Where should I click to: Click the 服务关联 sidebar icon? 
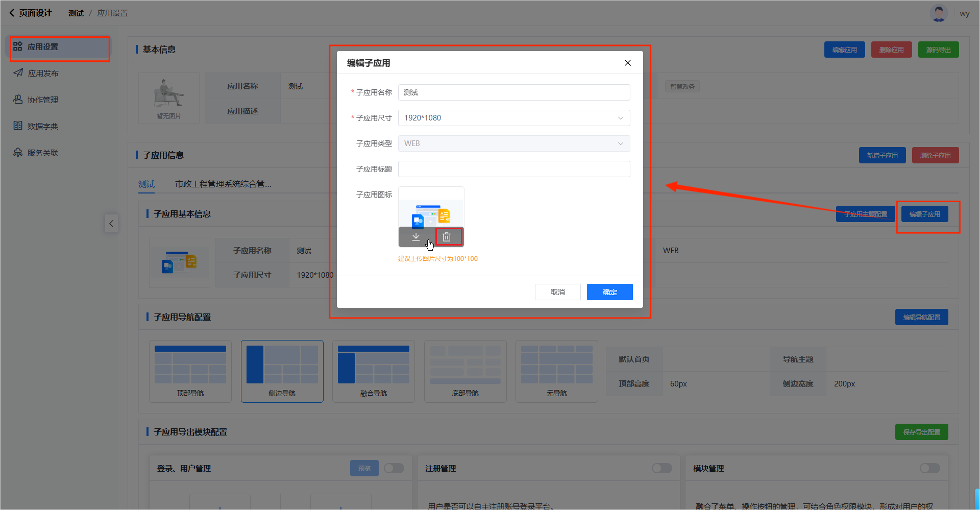click(18, 153)
